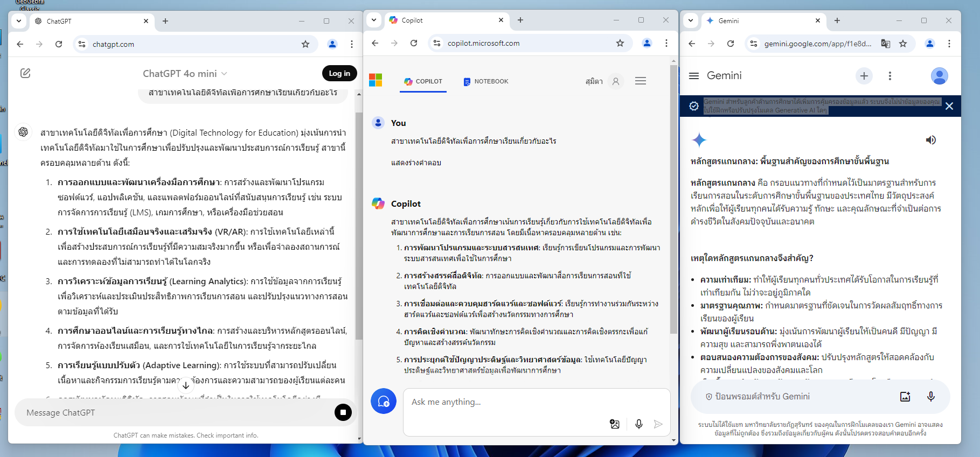
Task: Listen to Gemini response with speaker icon
Action: (930, 140)
